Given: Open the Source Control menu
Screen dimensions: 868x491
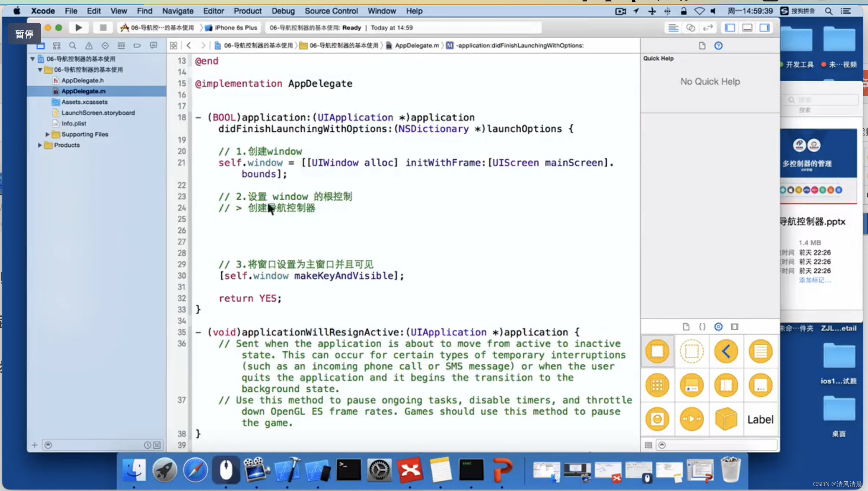Looking at the screenshot, I should (x=331, y=11).
